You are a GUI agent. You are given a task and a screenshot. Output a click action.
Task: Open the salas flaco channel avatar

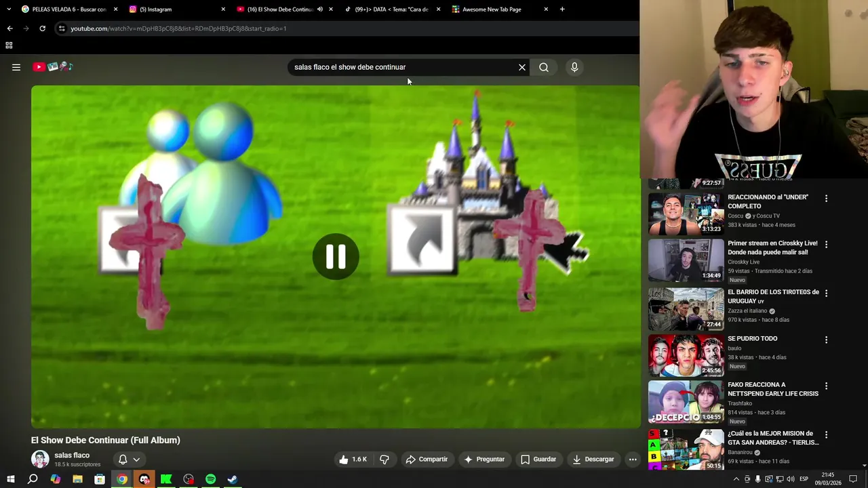[40, 459]
